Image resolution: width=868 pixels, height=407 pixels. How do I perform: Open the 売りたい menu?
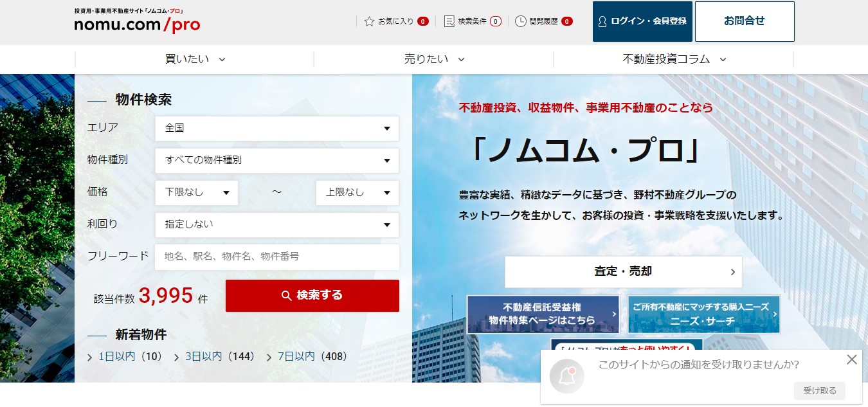(434, 59)
